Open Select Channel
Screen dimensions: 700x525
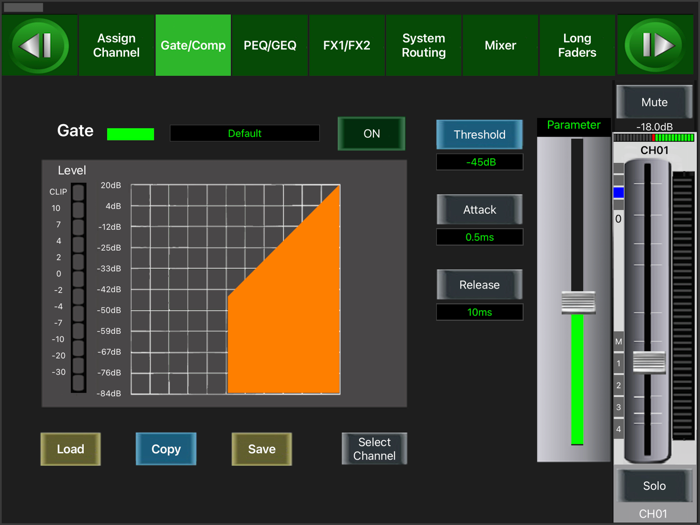pyautogui.click(x=374, y=449)
